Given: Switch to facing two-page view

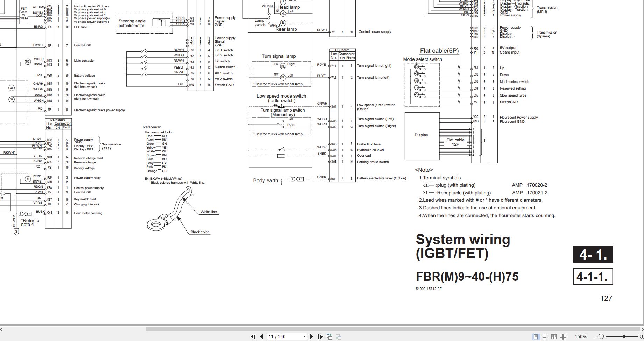Looking at the screenshot, I should tap(554, 336).
